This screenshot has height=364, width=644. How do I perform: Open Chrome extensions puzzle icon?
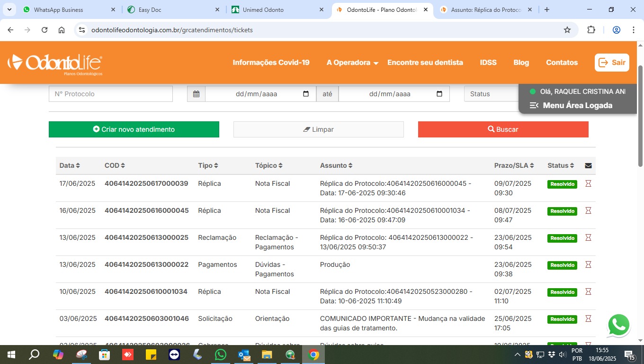(591, 30)
